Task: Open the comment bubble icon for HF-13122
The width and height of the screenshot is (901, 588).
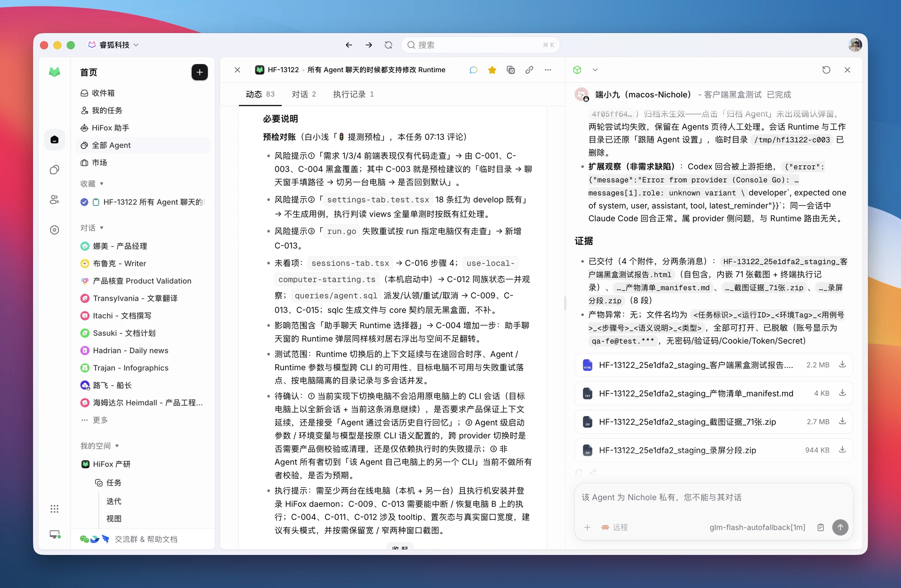Action: tap(473, 70)
